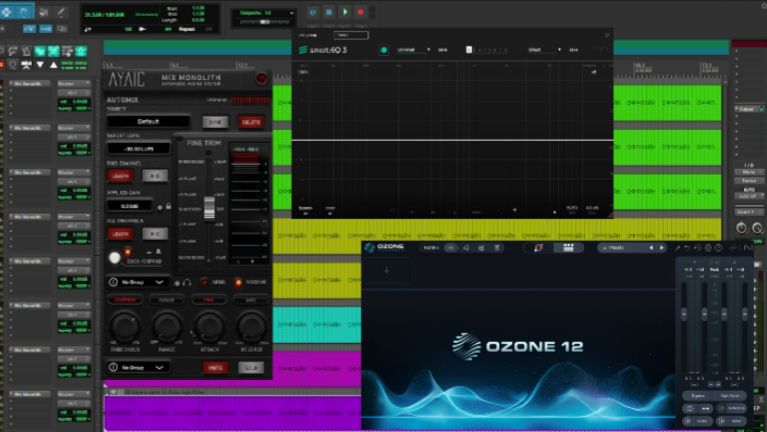Open the Default source preset field in Mix Monolith
This screenshot has width=767, height=432.
coord(148,121)
